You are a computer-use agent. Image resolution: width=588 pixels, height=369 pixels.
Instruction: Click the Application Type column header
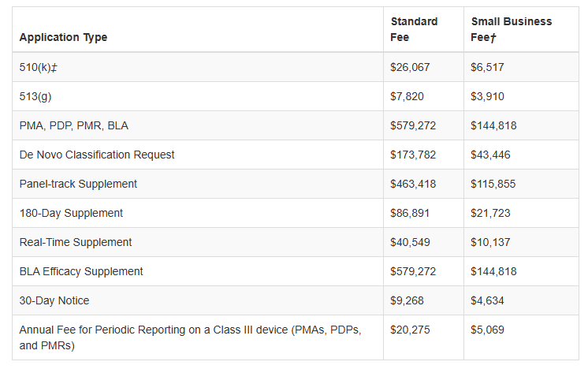tap(63, 37)
